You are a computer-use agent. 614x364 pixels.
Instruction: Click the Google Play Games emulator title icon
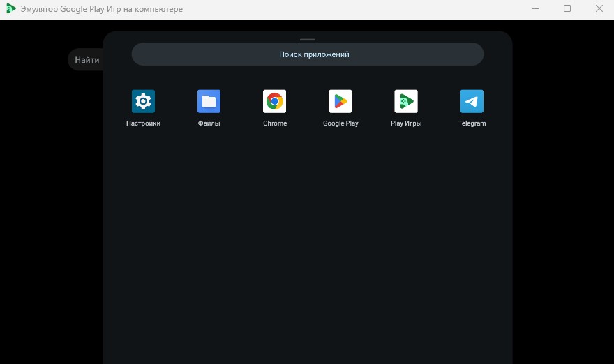coord(11,8)
